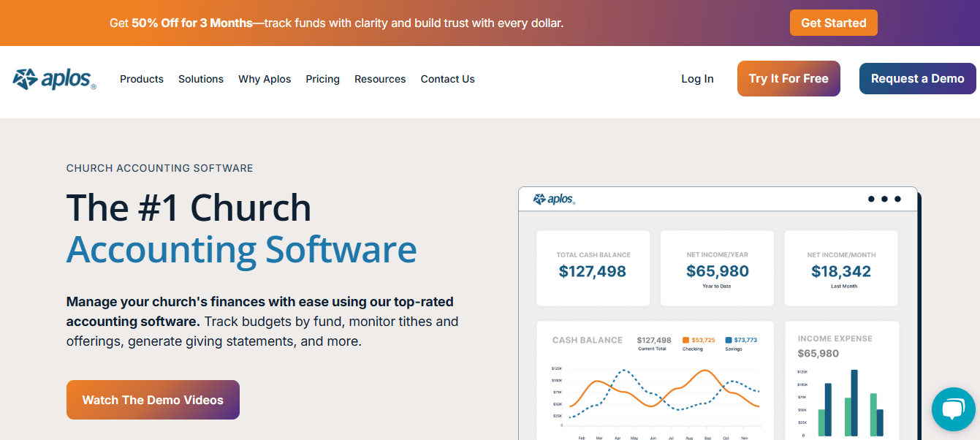Viewport: 980px width, 440px height.
Task: Open the Why Aplos menu
Action: tap(265, 79)
